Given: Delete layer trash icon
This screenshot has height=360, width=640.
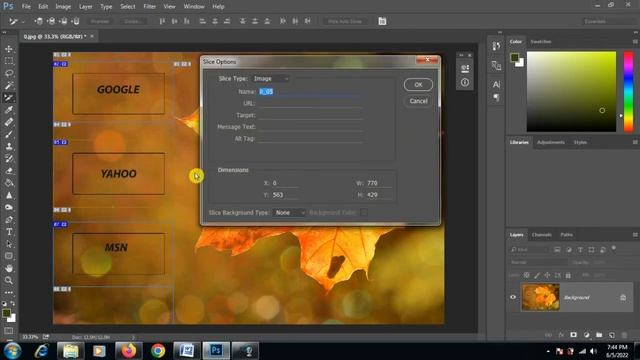Looking at the screenshot, I should click(x=624, y=335).
